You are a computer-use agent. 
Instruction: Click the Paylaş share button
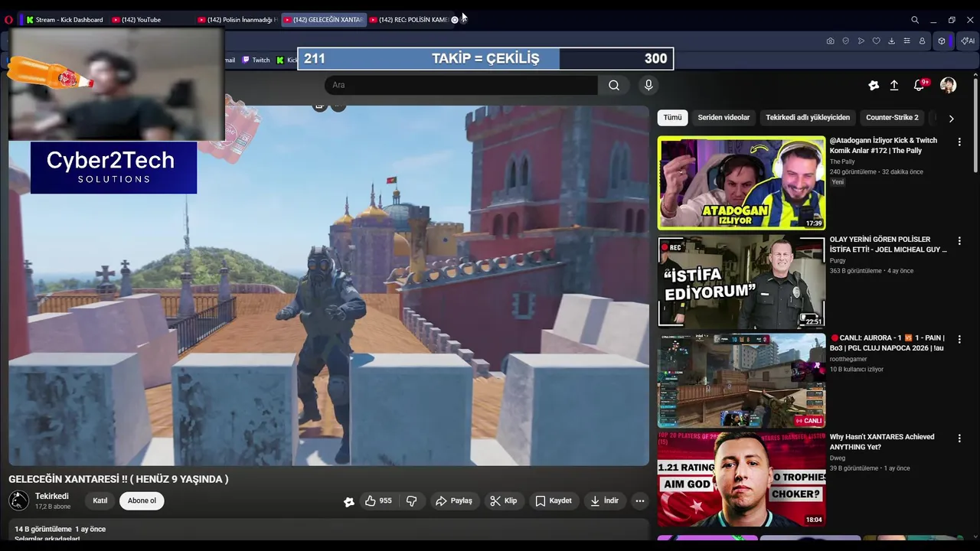454,500
